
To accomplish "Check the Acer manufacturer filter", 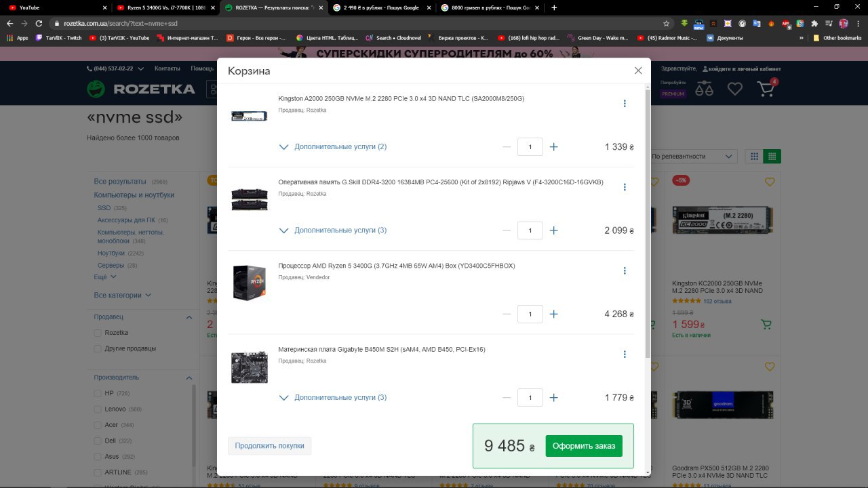I will [x=98, y=425].
